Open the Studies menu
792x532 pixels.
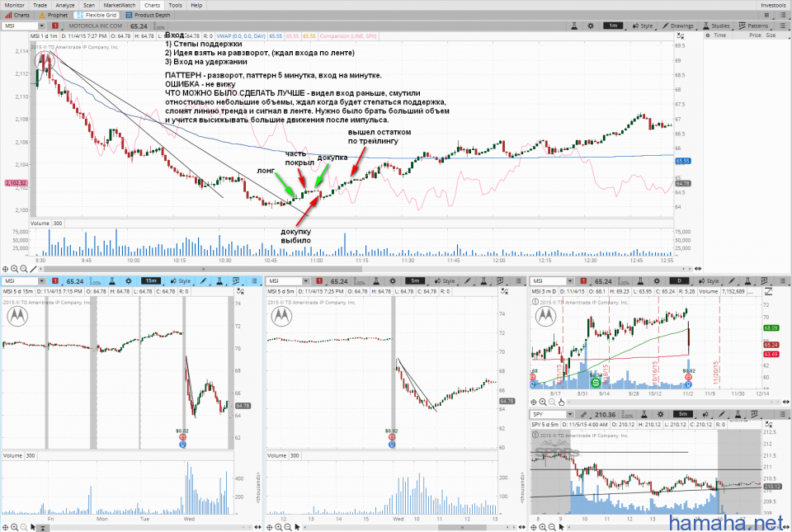[x=716, y=26]
